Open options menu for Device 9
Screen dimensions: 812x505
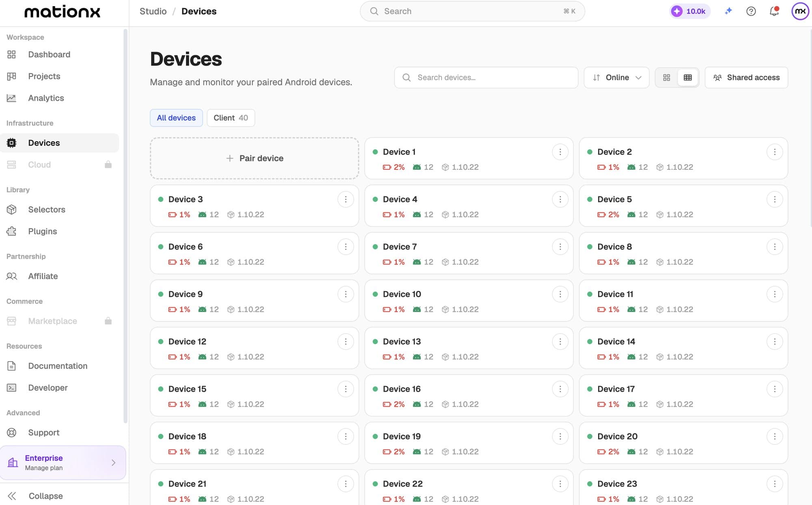point(346,294)
